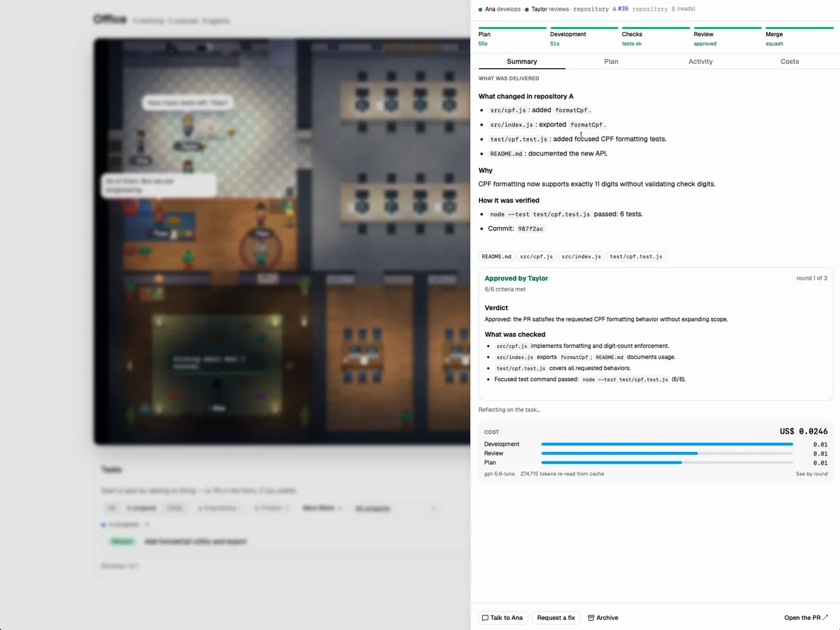The height and width of the screenshot is (630, 840).
Task: Click the total cost US$ 0.0246
Action: coord(804,431)
